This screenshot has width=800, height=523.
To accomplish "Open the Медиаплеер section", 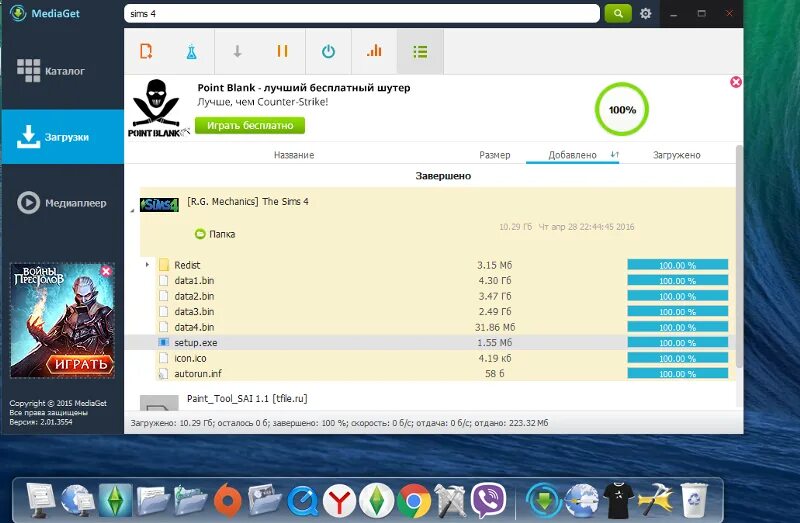I will tap(62, 203).
